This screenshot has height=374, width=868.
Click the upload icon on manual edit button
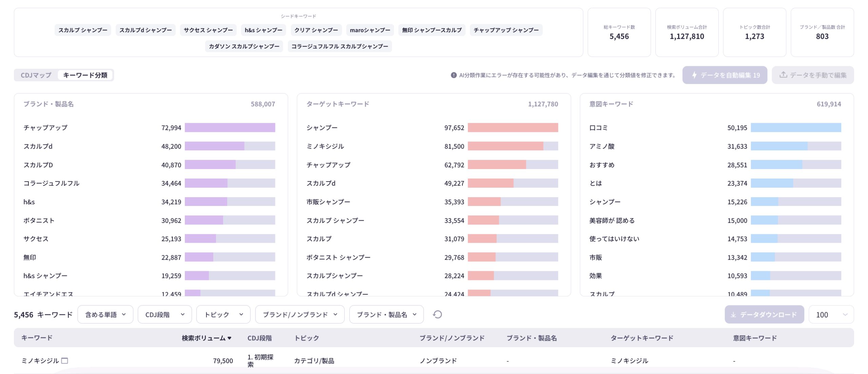(783, 75)
